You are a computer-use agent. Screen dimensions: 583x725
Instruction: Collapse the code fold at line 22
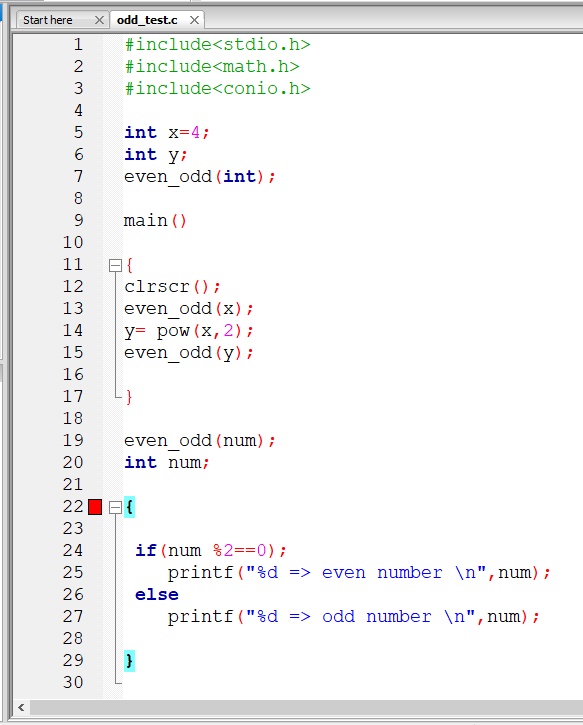click(x=115, y=508)
